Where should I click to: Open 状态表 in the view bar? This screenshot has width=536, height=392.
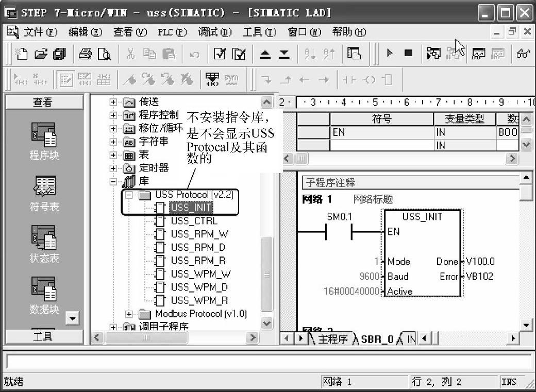click(44, 244)
